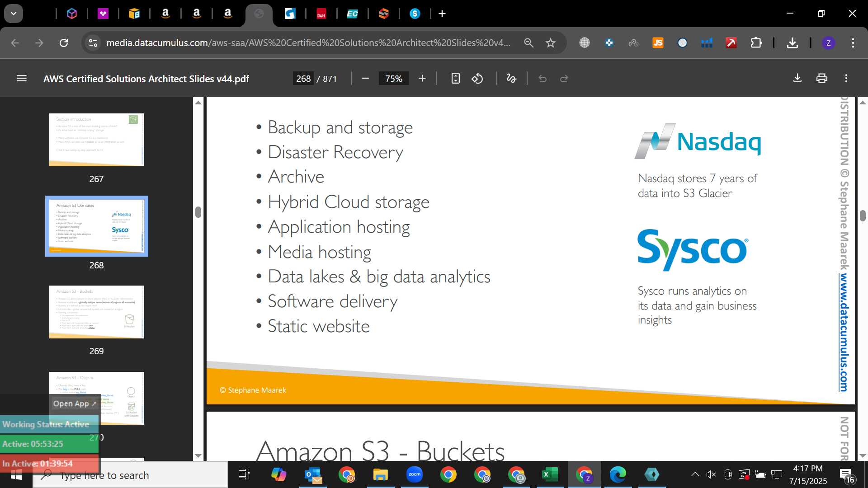Zoom in with the plus button
The image size is (868, 488).
[x=422, y=79]
